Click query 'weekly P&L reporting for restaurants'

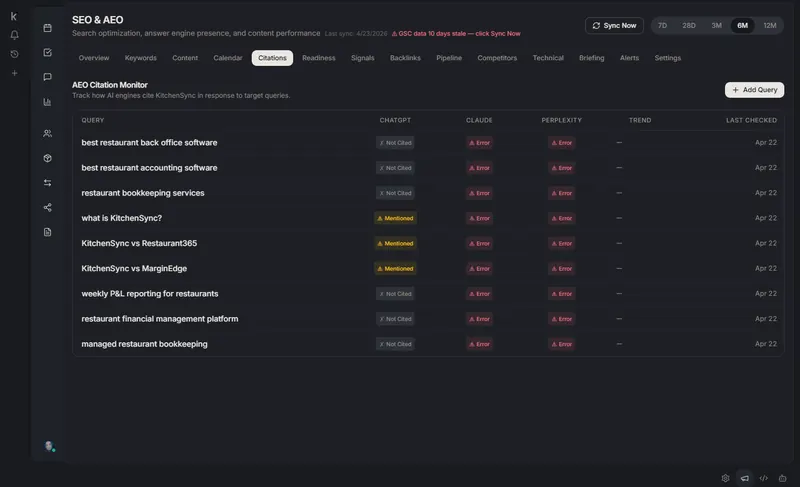[x=149, y=294]
